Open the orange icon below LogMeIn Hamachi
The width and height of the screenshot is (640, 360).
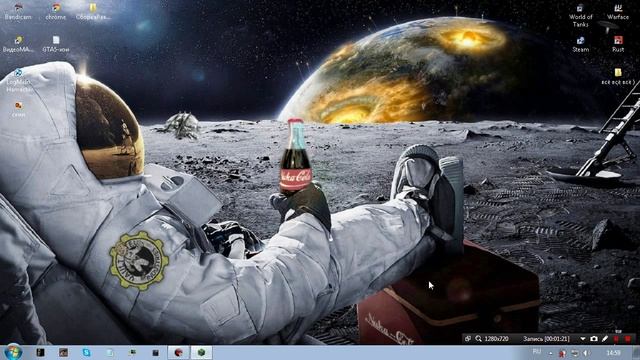(18, 109)
